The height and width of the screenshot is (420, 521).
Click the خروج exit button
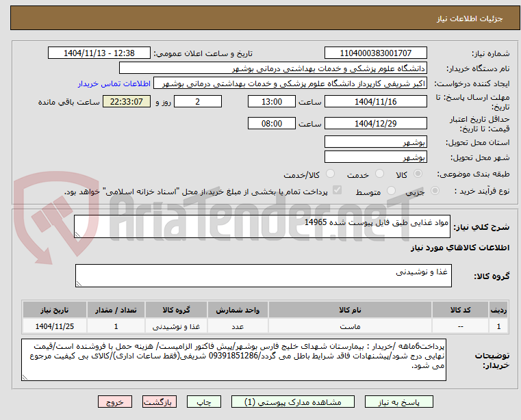(x=114, y=402)
